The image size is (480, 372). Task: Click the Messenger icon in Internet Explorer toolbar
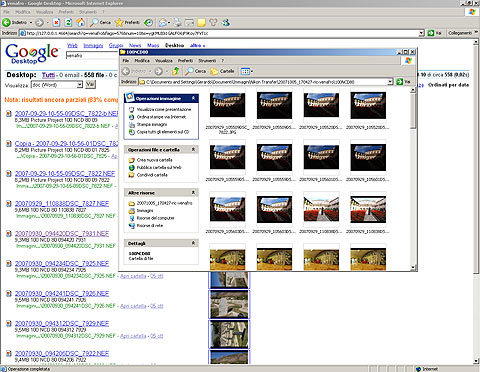[x=226, y=23]
